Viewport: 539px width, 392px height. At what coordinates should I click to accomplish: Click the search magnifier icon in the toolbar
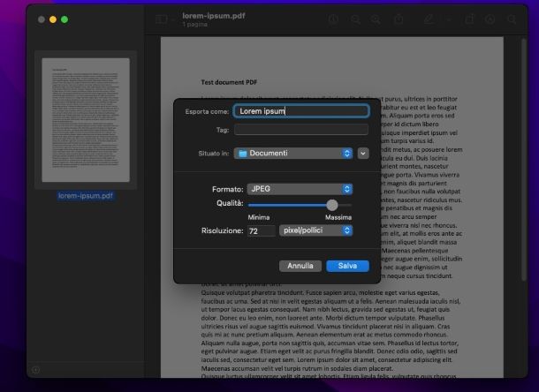[x=512, y=19]
